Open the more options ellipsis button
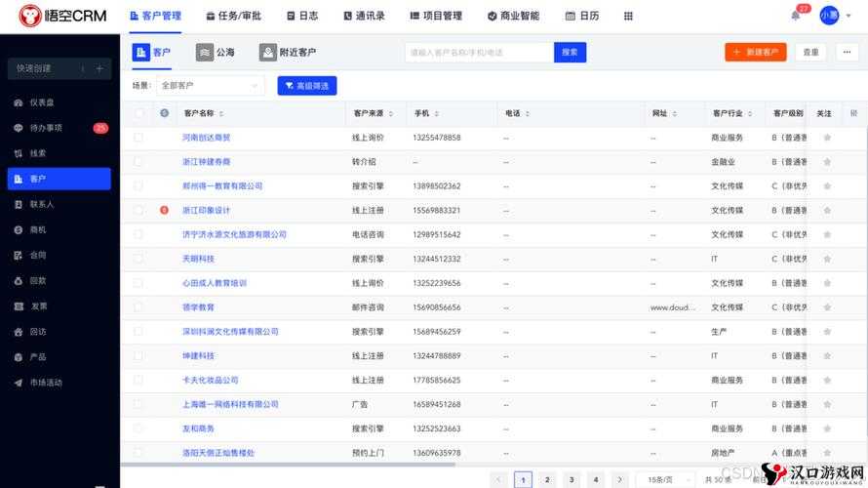 [x=847, y=52]
